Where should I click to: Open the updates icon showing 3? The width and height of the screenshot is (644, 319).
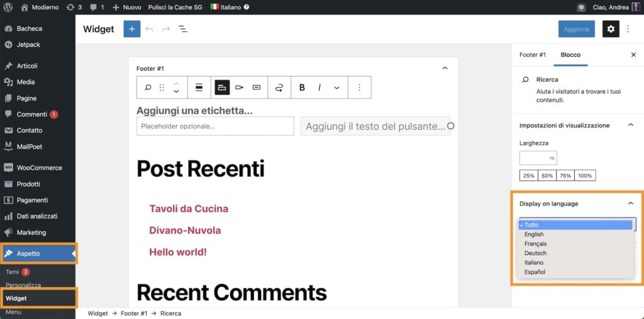pos(74,7)
